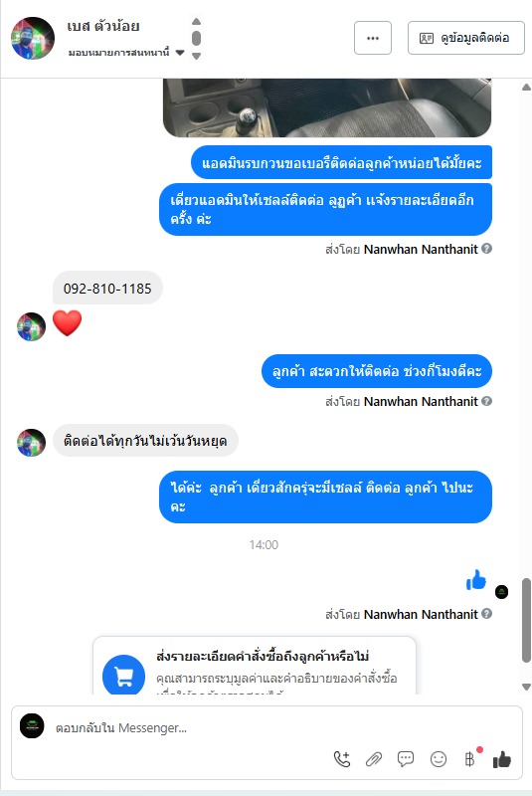The height and width of the screenshot is (796, 532).
Task: Click the phone call icon in reply box
Action: pos(342,759)
